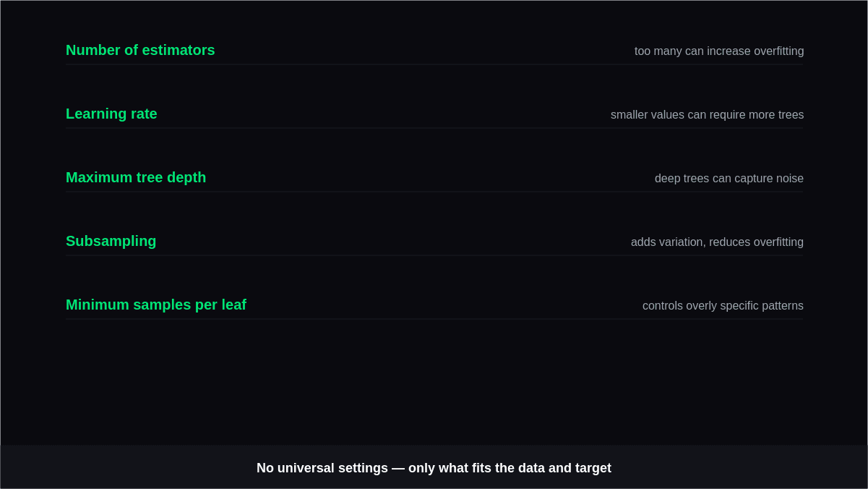
Task: Click 'smaller values can require more trees'
Action: (707, 115)
